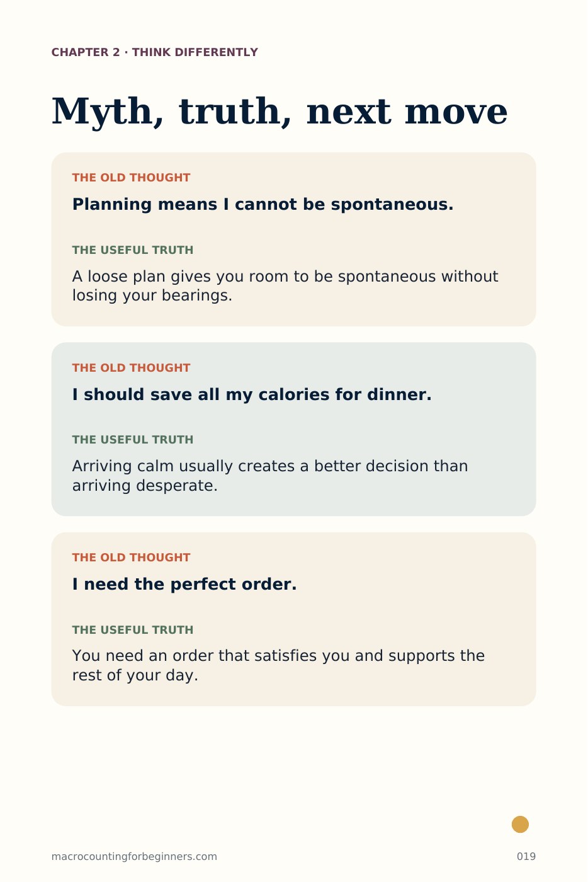The width and height of the screenshot is (588, 882).
Task: Click the 'Myth, truth, next move' title
Action: [x=280, y=112]
